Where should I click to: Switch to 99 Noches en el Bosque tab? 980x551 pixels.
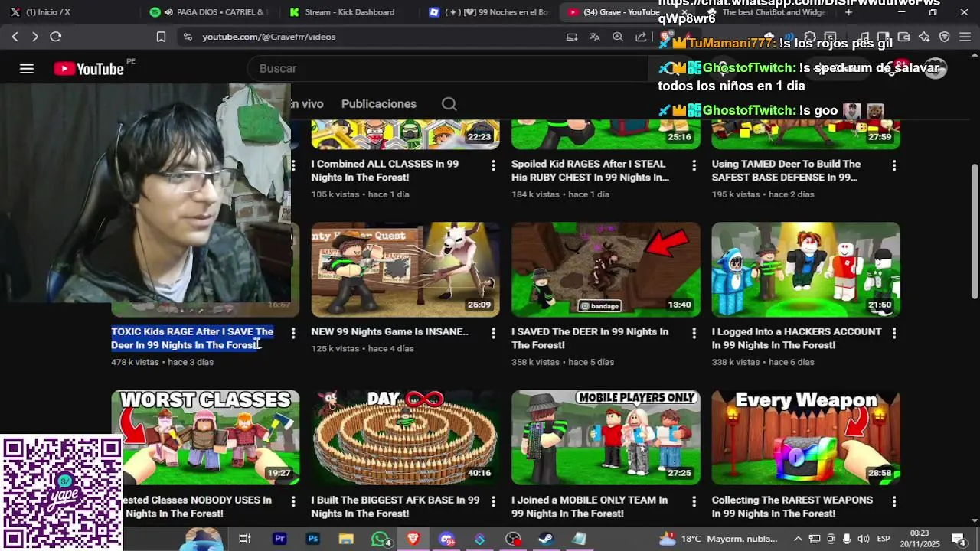pos(490,12)
